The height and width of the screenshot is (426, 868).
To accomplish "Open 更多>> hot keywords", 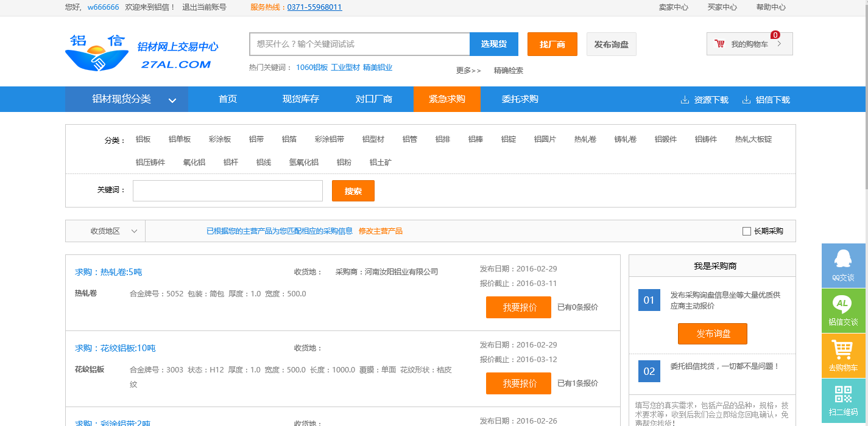I will [x=468, y=71].
